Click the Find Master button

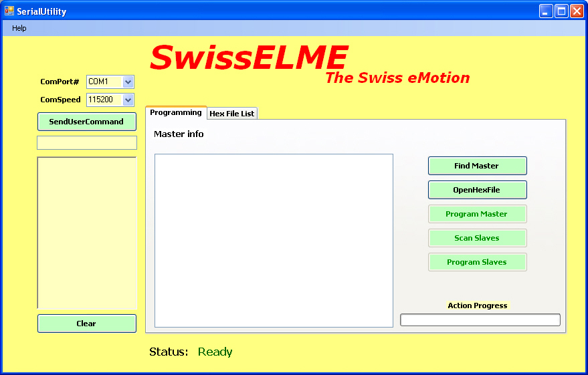point(478,166)
